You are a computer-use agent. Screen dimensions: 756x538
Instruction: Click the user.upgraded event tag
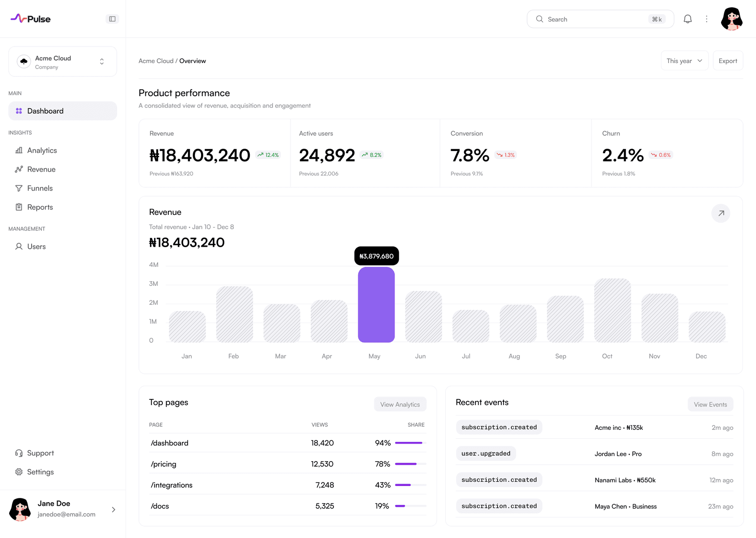point(486,453)
